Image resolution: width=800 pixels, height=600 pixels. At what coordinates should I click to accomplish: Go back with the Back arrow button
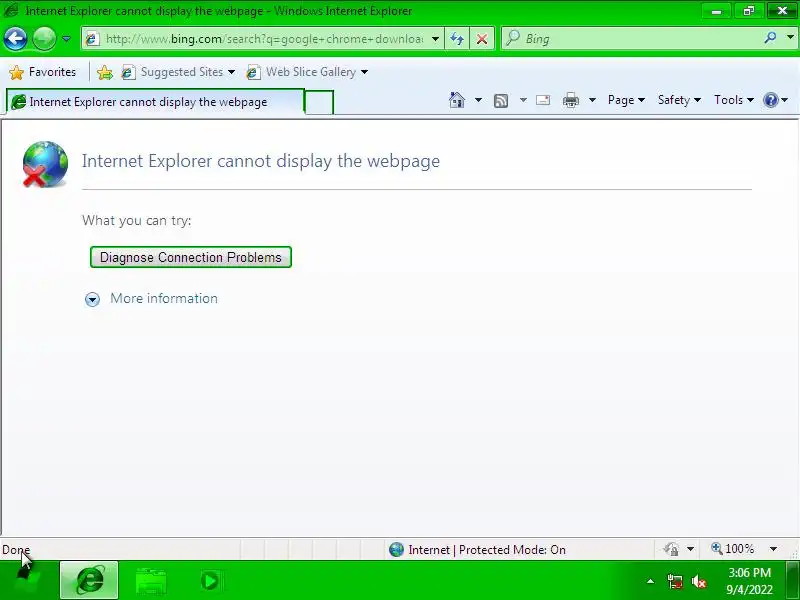tap(15, 38)
